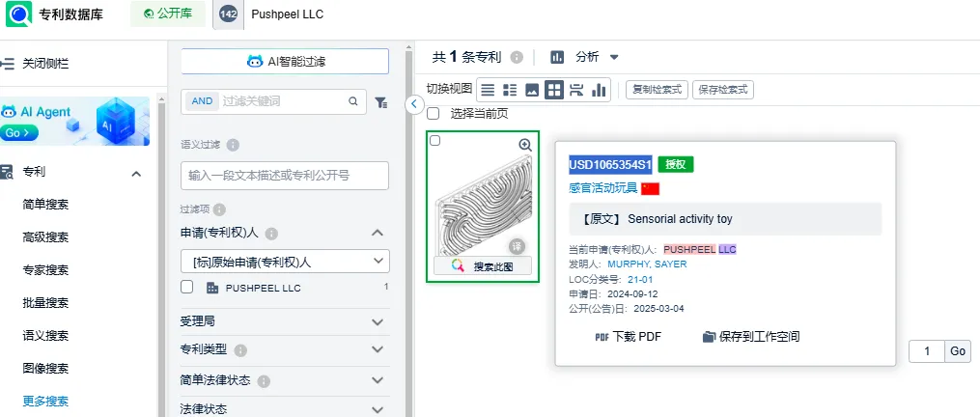Click the AI Agent Go banner
The width and height of the screenshot is (980, 417).
point(75,122)
